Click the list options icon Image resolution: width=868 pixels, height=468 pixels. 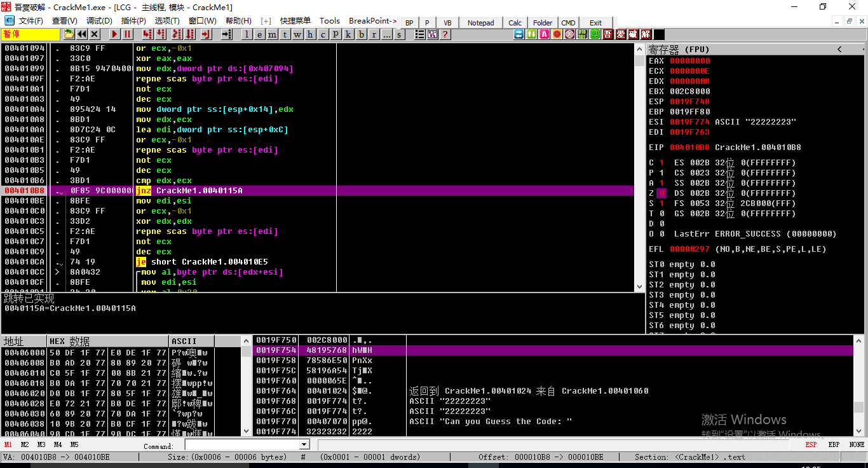(x=420, y=34)
